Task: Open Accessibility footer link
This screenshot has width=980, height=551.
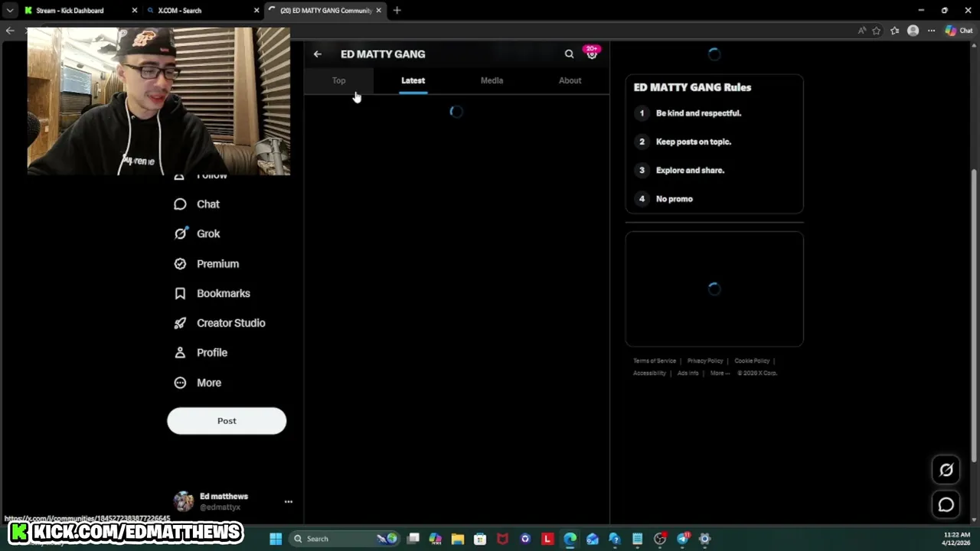Action: (649, 373)
